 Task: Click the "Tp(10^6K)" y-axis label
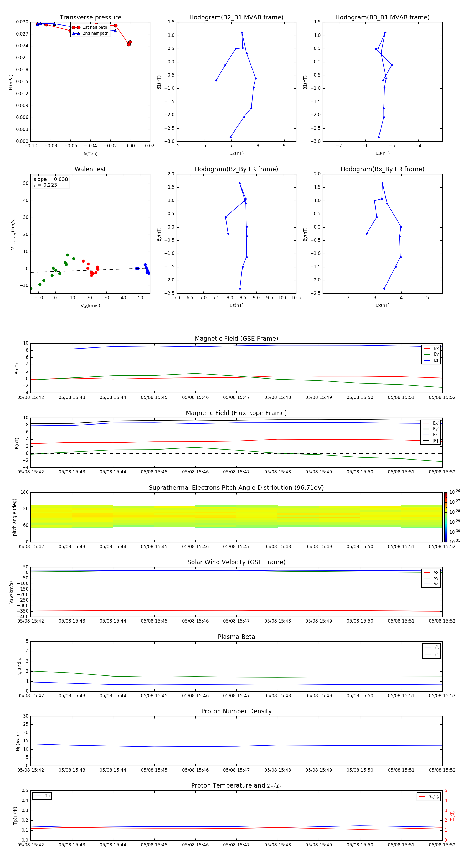pyautogui.click(x=15, y=815)
